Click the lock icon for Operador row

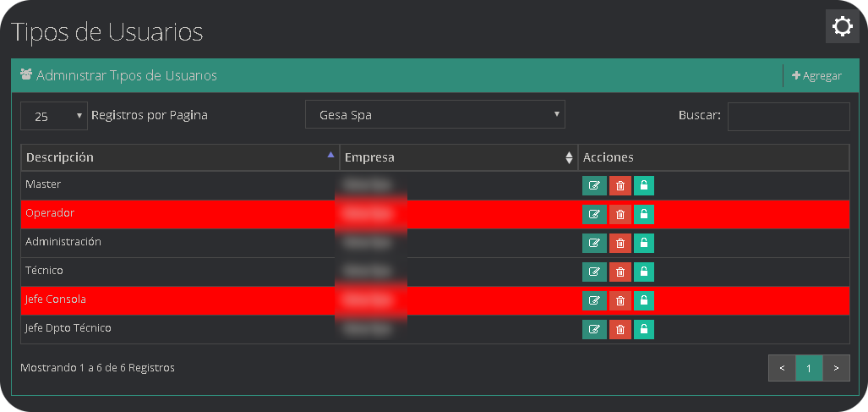pos(644,215)
